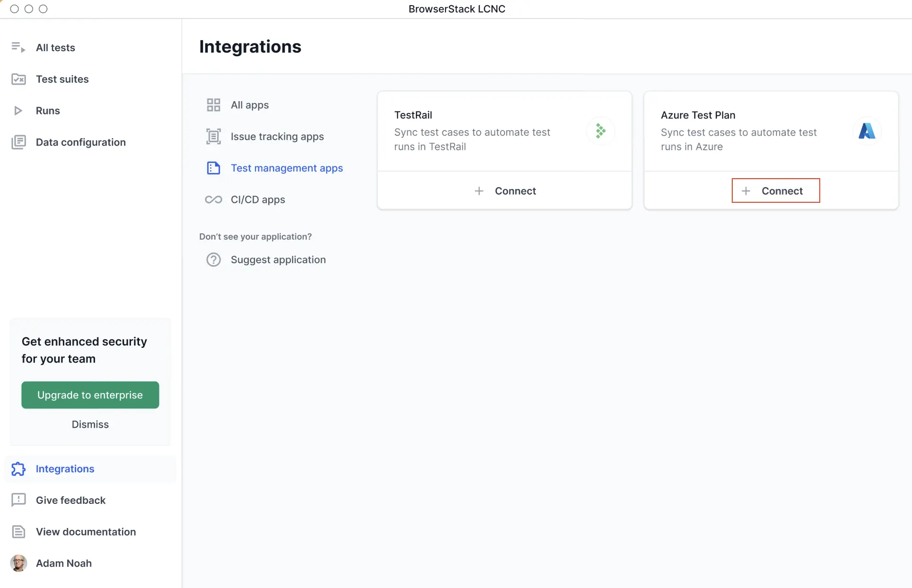This screenshot has height=588, width=912.
Task: Click the Suggest application question mark icon
Action: click(x=213, y=259)
